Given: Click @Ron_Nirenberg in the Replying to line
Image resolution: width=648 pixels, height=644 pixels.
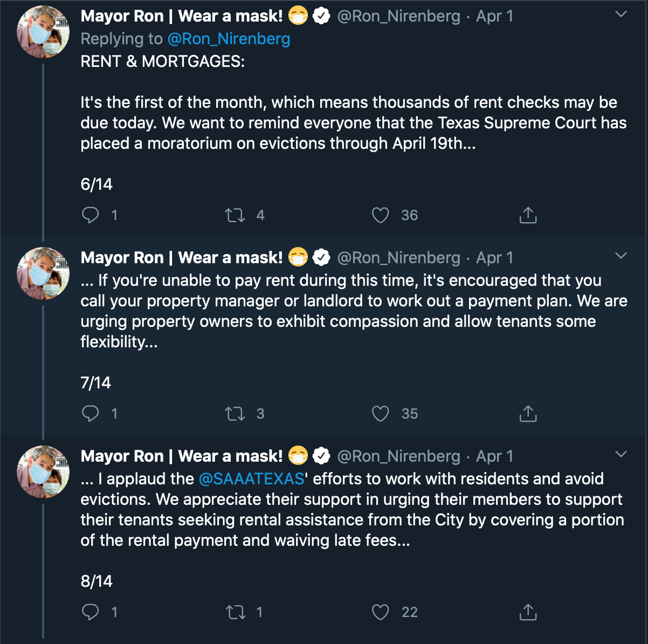Looking at the screenshot, I should [229, 39].
